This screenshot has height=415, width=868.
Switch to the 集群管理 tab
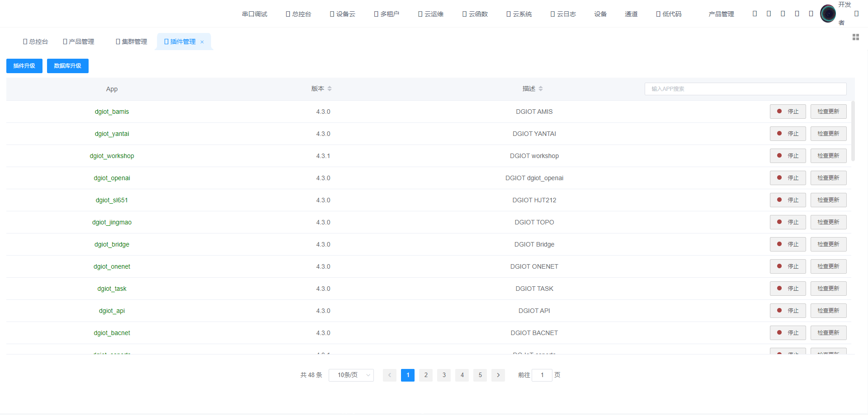[132, 42]
